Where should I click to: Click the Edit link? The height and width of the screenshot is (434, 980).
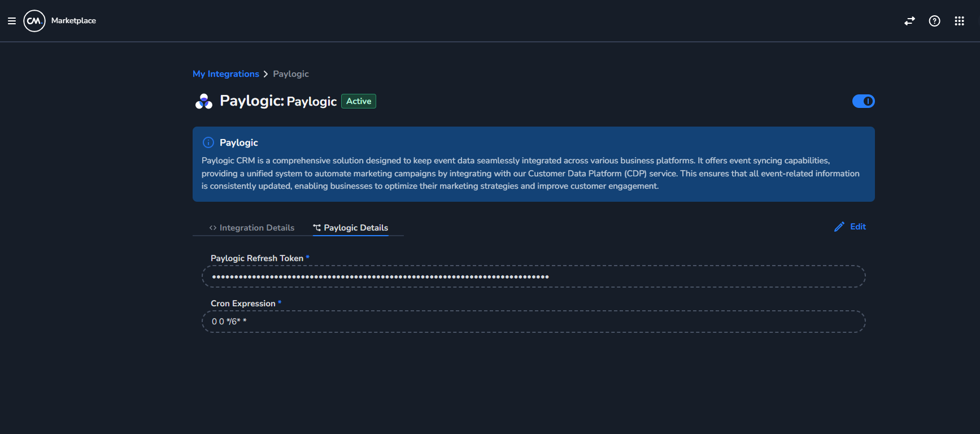click(x=858, y=227)
